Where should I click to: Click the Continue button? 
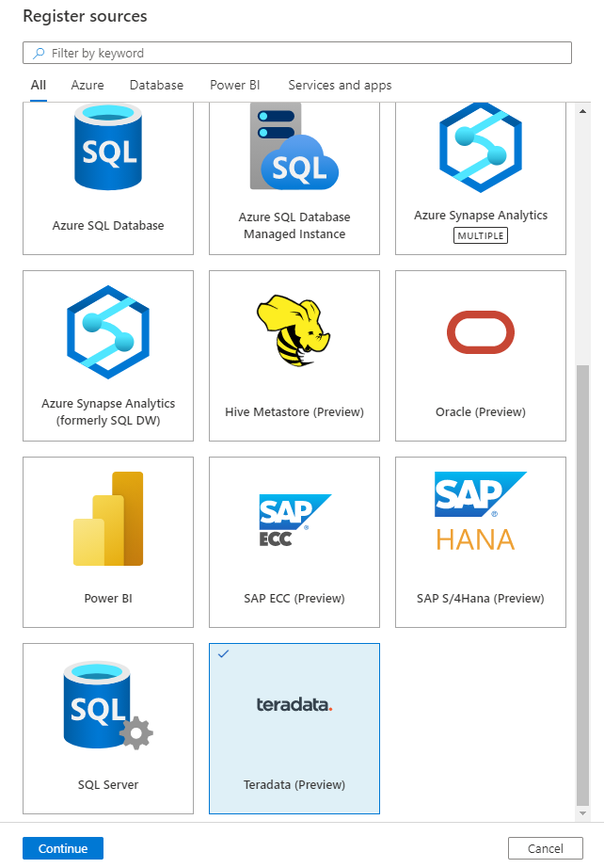(x=62, y=847)
